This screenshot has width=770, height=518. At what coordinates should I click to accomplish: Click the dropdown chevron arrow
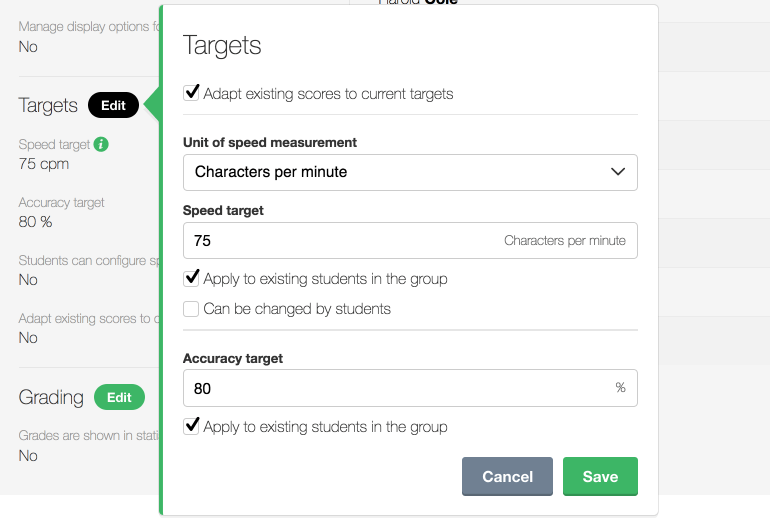tap(618, 172)
